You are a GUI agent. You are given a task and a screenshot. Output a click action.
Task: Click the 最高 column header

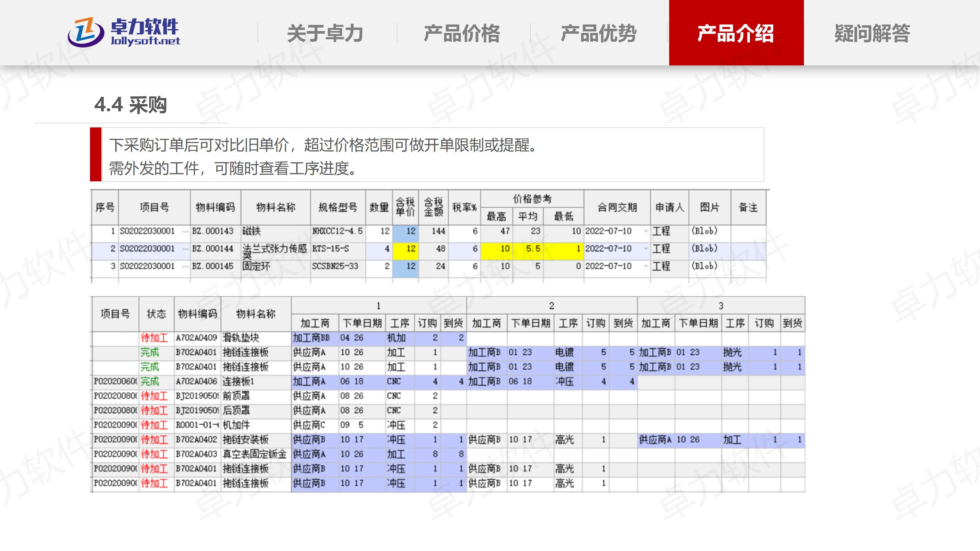click(497, 217)
